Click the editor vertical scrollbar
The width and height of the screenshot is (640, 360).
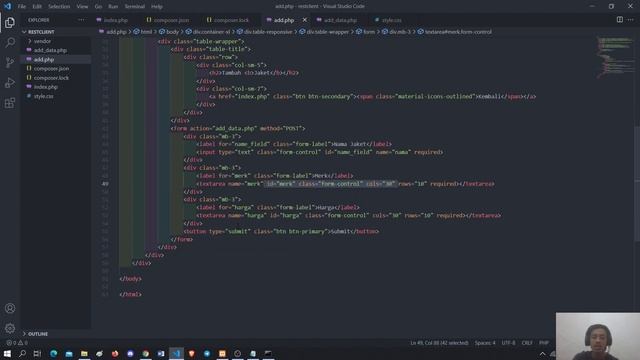coord(637,184)
